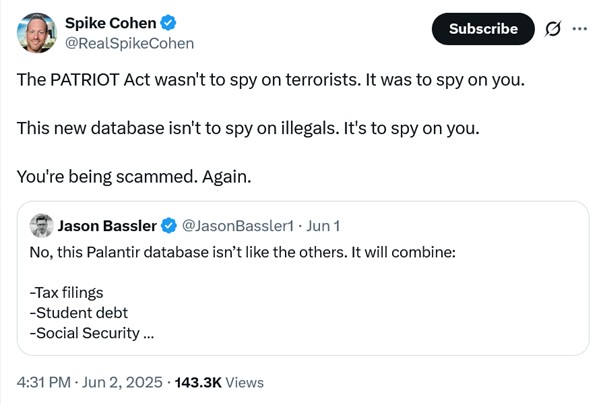The height and width of the screenshot is (405, 605).
Task: Open Jason Bassler name in quoted tweet
Action: pos(107,226)
